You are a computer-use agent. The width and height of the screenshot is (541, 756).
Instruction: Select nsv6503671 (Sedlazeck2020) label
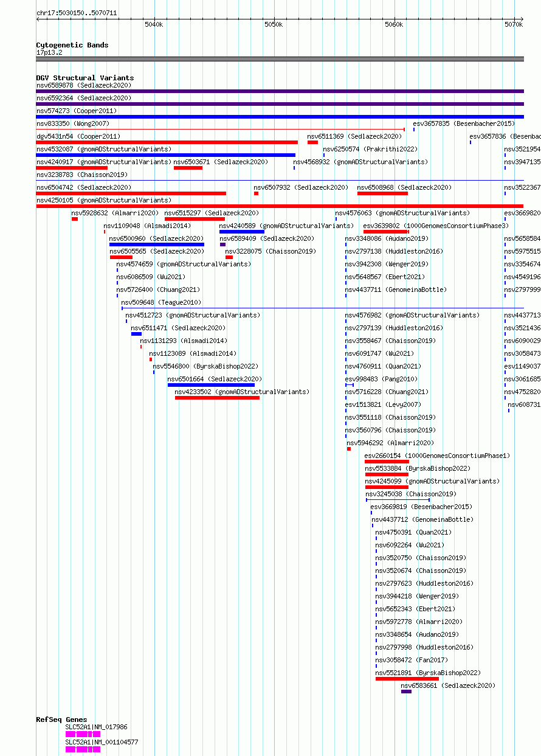(221, 162)
